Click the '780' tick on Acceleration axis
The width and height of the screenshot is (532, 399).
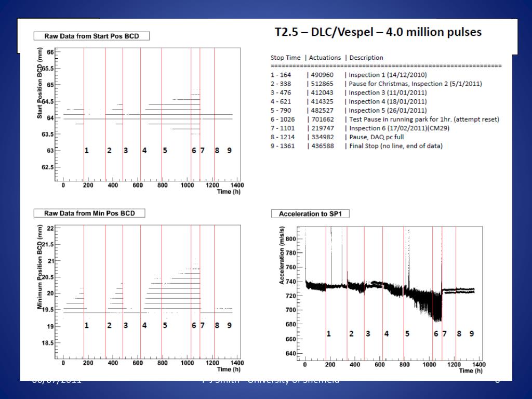tap(291, 253)
